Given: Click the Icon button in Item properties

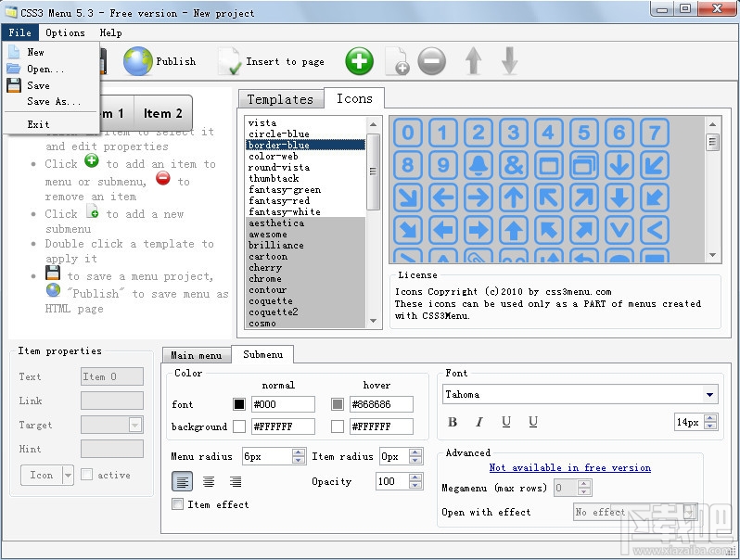Looking at the screenshot, I should pos(42,475).
